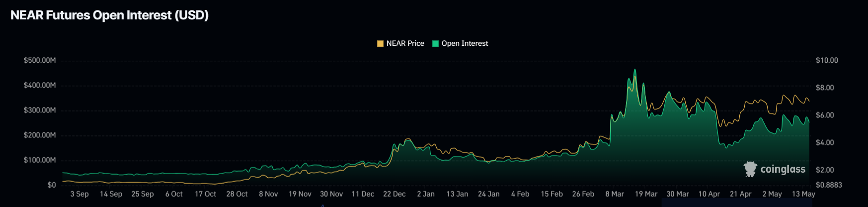Click the $6.00 right axis price label
The image size is (868, 207).
[825, 115]
